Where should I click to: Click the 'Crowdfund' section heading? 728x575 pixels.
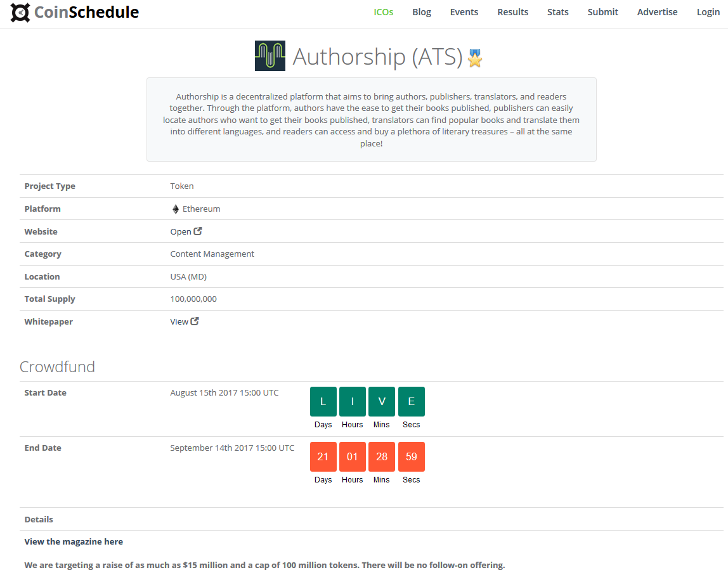[57, 366]
